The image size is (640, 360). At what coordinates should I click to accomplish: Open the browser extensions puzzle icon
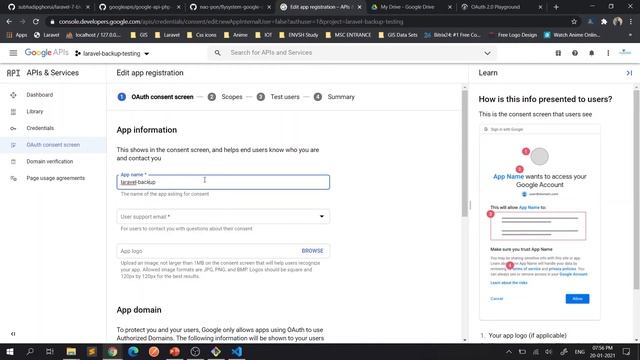604,22
